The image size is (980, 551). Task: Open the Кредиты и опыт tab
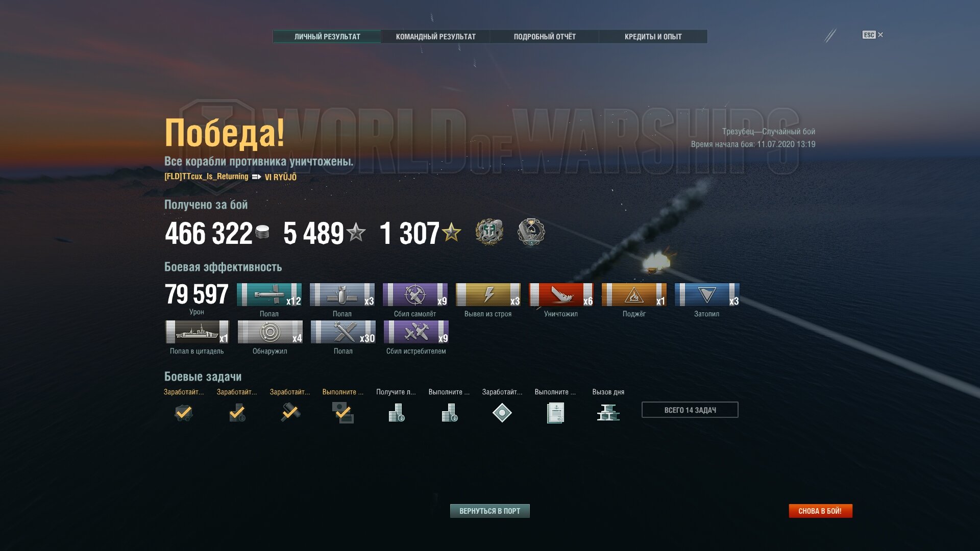point(653,37)
